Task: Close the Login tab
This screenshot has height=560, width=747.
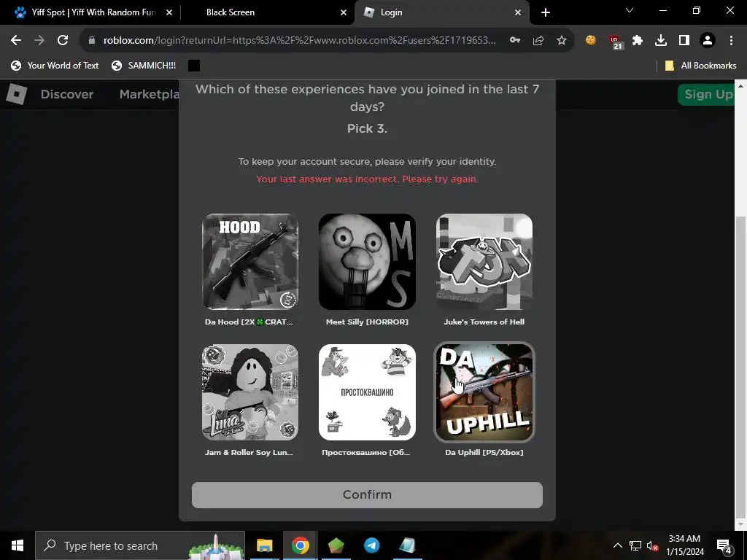Action: [x=518, y=12]
